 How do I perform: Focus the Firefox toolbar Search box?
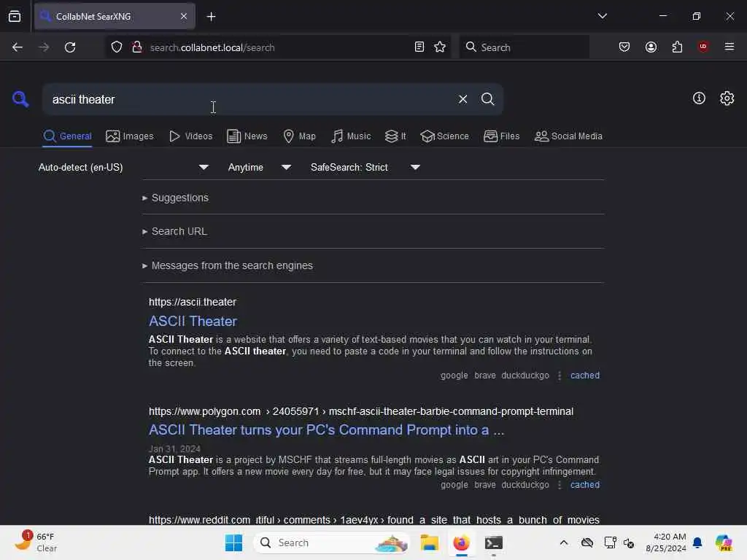pyautogui.click(x=524, y=47)
